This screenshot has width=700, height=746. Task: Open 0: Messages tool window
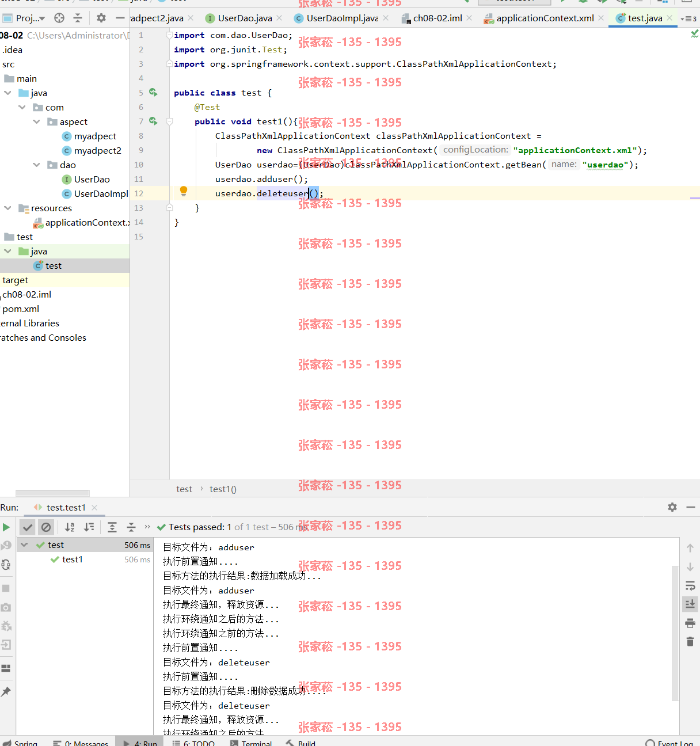[81, 743]
